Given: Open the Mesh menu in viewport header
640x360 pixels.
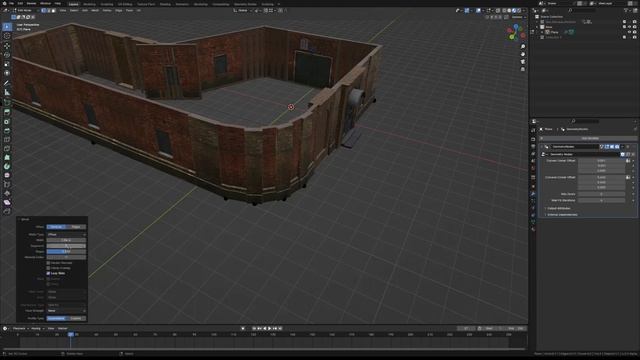Looking at the screenshot, I should pyautogui.click(x=95, y=11).
